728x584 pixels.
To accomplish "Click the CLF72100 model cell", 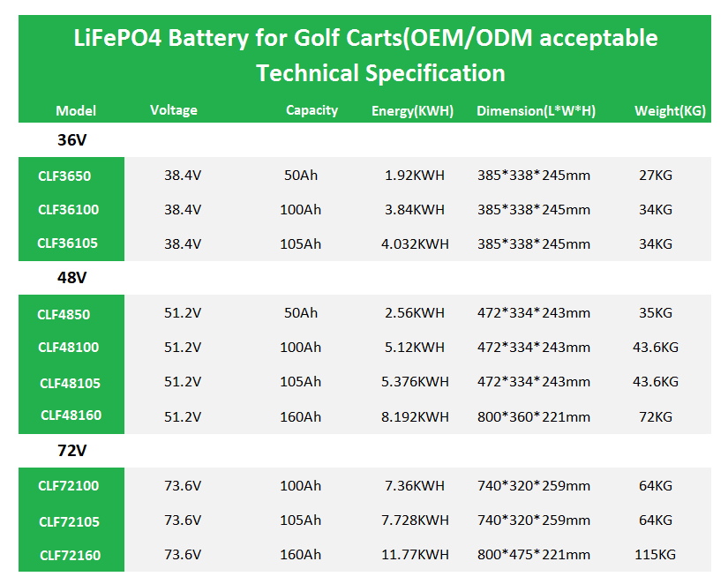I will coord(69,486).
